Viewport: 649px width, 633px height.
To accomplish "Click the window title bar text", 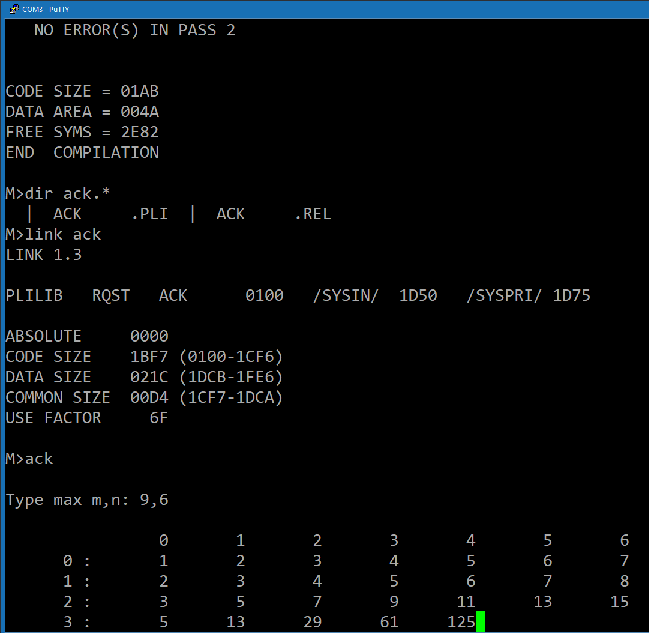I will point(46,9).
